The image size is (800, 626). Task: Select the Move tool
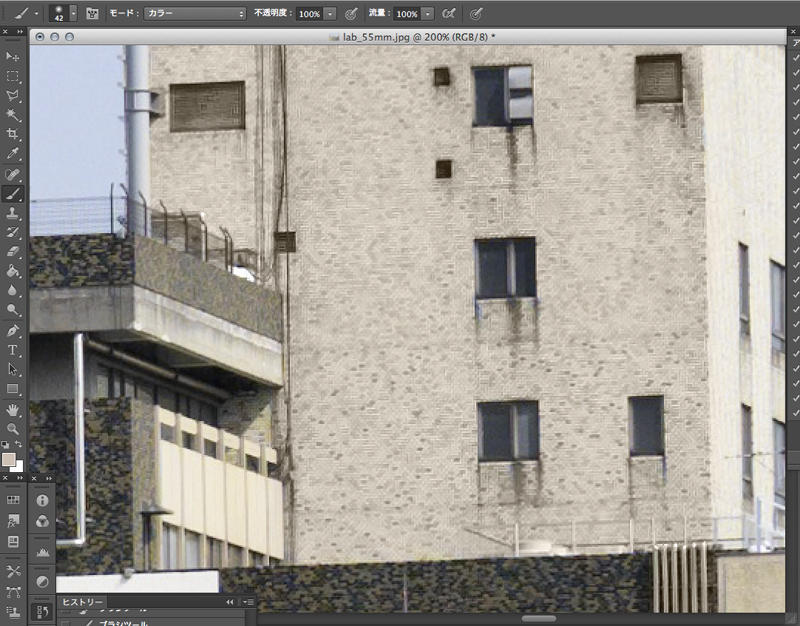click(x=13, y=57)
